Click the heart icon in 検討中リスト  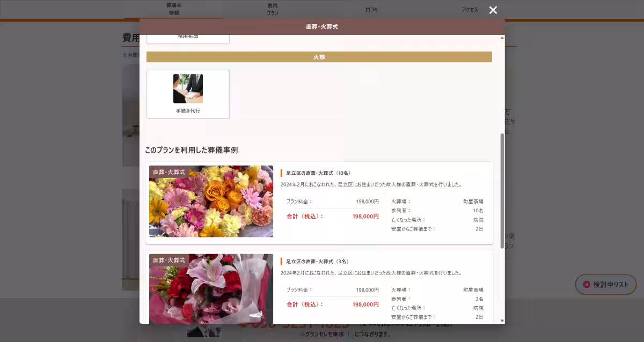587,285
